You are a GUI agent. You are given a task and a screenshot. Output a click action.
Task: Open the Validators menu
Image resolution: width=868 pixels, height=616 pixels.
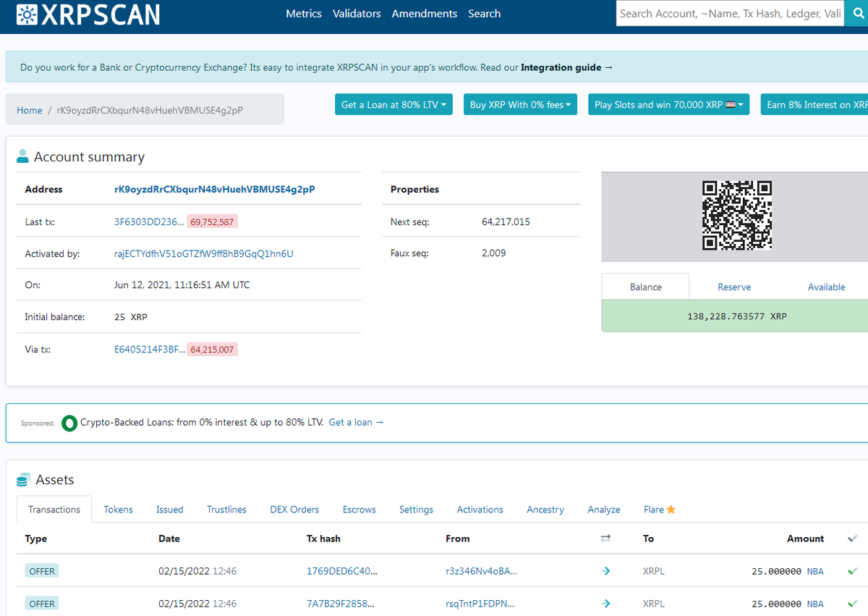(x=357, y=14)
